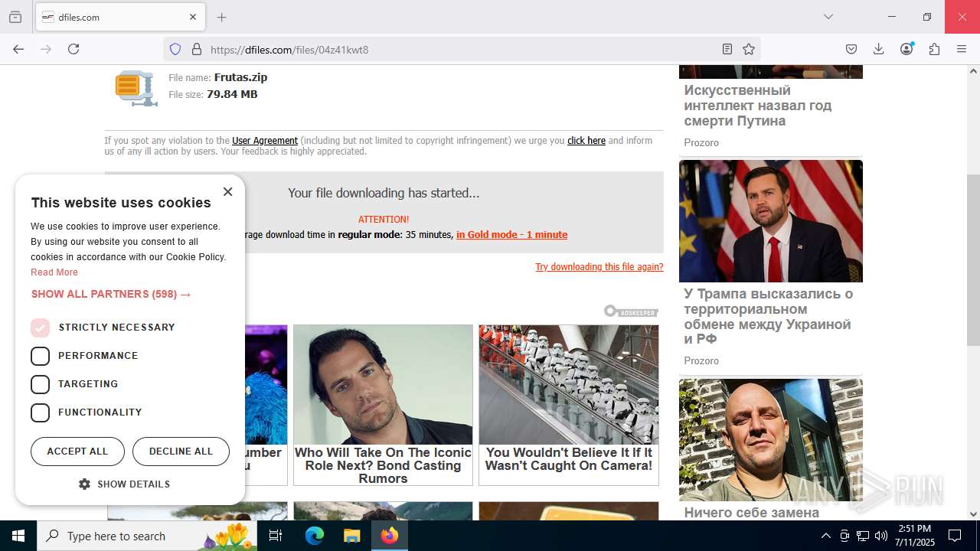
Task: Open File Explorer from taskbar
Action: 351,536
